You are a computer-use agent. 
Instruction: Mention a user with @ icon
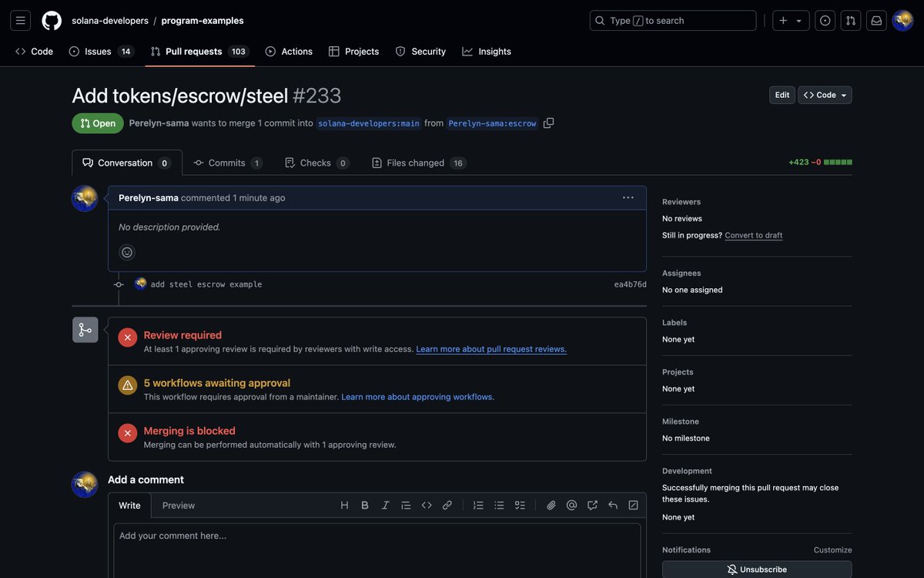[x=571, y=506]
